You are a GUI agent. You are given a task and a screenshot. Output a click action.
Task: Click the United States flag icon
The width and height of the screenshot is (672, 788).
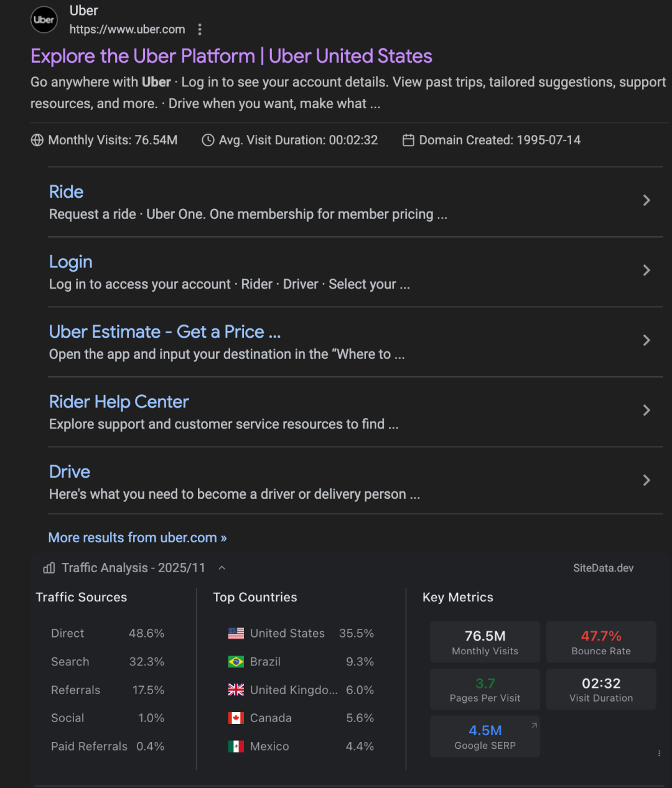[x=236, y=633]
